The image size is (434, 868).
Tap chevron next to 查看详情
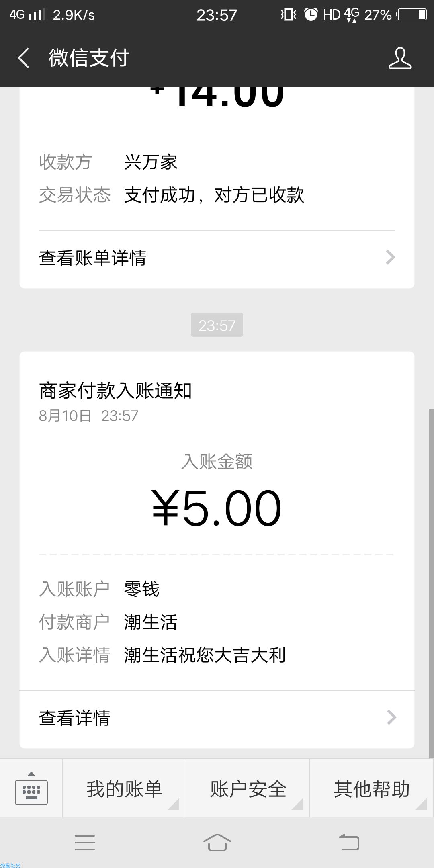pos(391,718)
